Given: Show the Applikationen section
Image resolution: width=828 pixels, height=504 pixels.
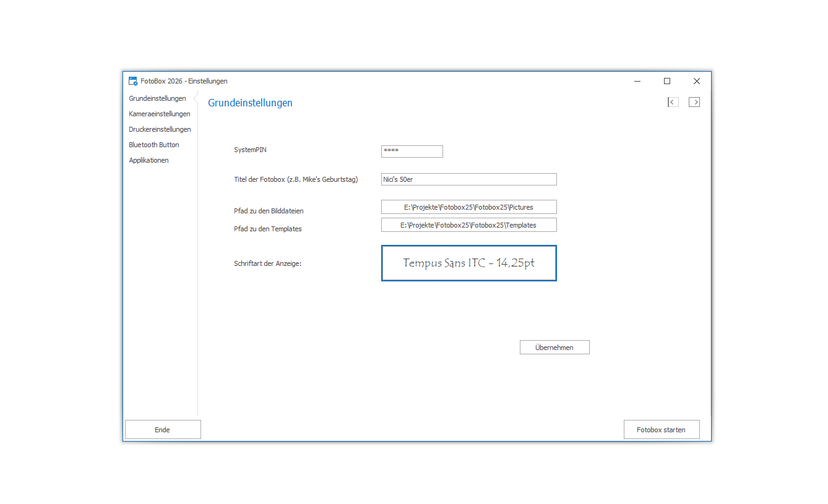Looking at the screenshot, I should [x=149, y=160].
